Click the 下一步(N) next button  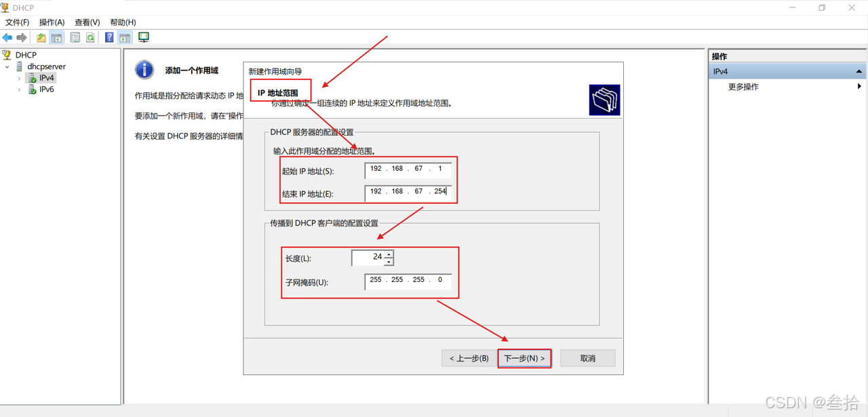524,358
